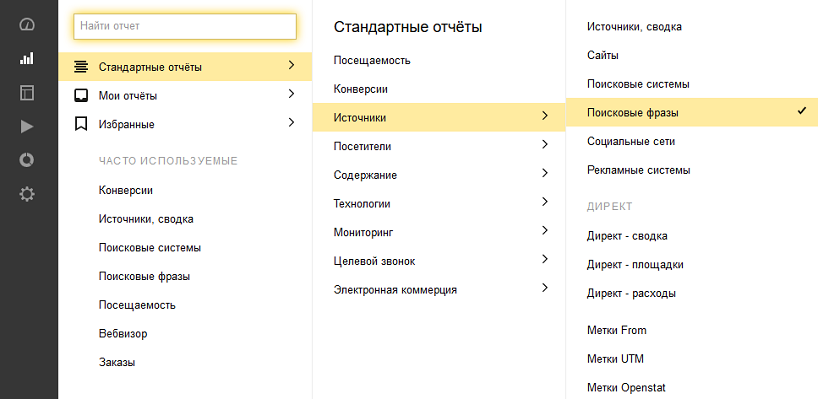Open the Webvisor play icon
The height and width of the screenshot is (399, 818).
[27, 127]
